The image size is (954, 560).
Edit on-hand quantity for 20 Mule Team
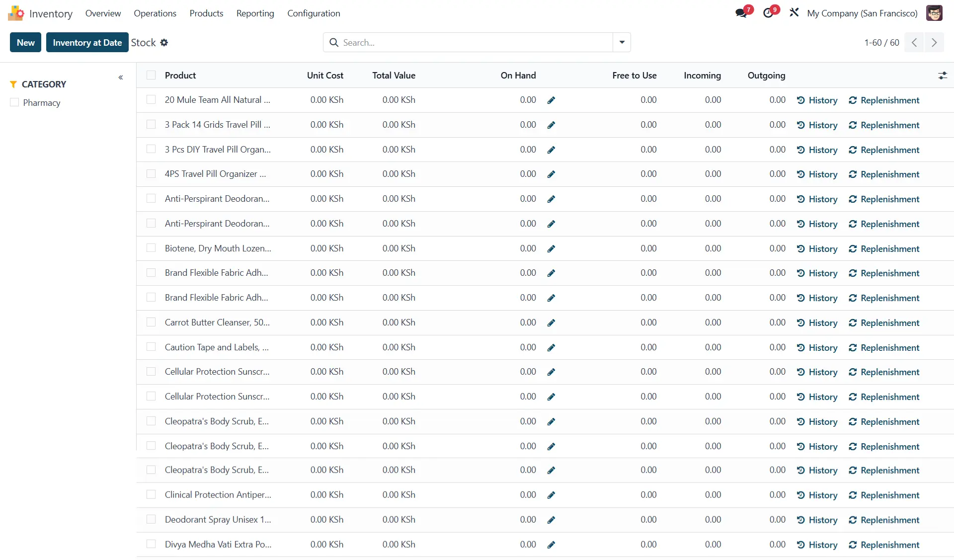click(551, 100)
